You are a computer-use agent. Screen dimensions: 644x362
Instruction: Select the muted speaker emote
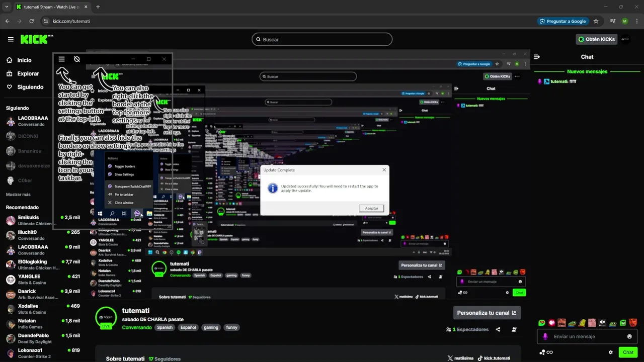(603, 323)
